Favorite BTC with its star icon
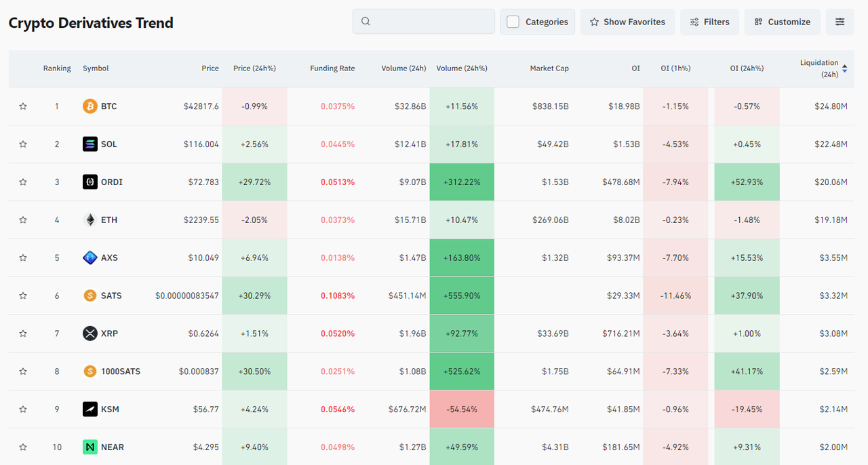868x465 pixels. point(23,106)
